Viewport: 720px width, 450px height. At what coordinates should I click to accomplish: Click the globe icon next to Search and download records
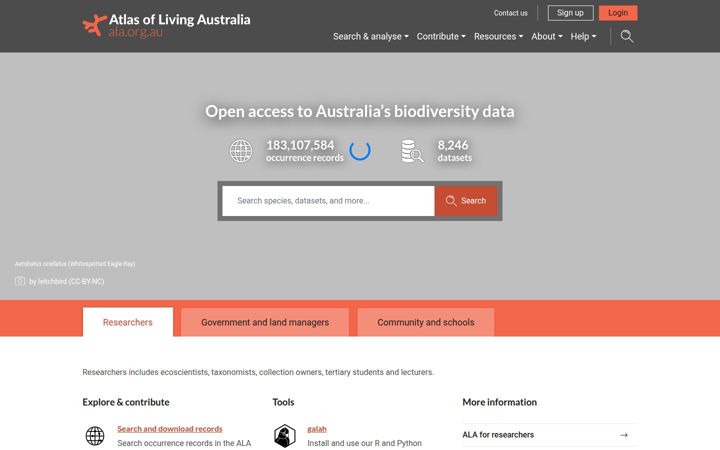pyautogui.click(x=95, y=436)
